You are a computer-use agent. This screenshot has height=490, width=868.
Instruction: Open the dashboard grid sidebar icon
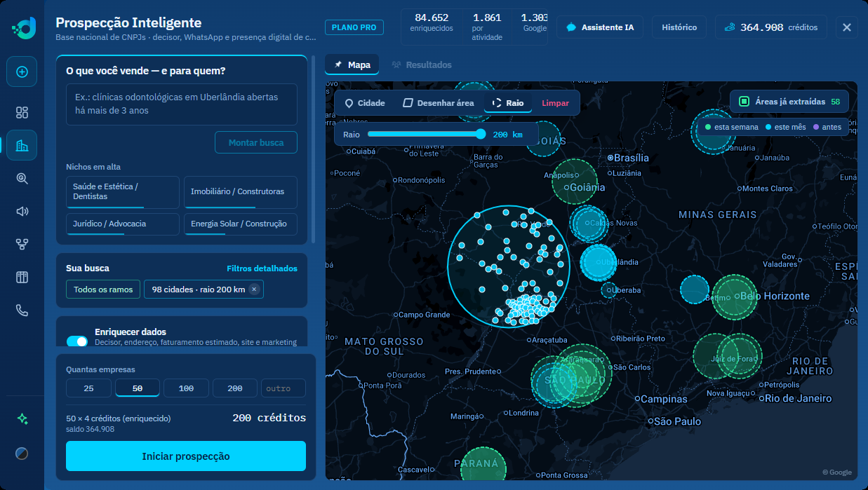coord(22,113)
